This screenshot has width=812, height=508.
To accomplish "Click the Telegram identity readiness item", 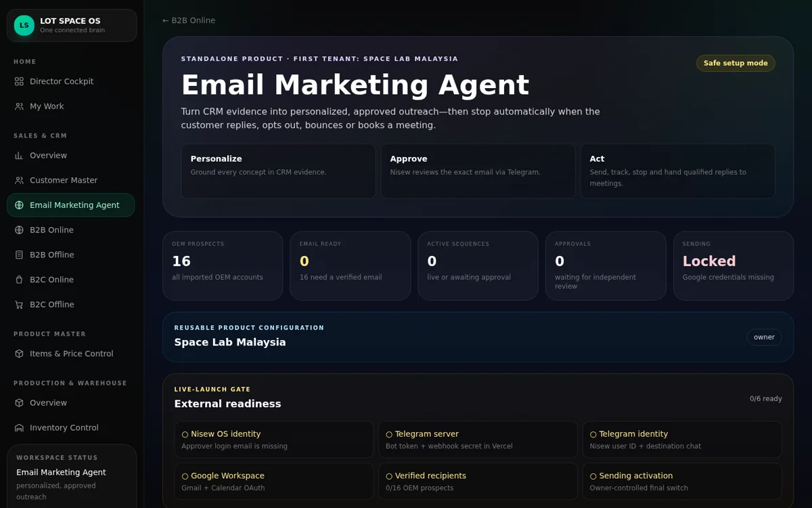I will click(x=682, y=440).
